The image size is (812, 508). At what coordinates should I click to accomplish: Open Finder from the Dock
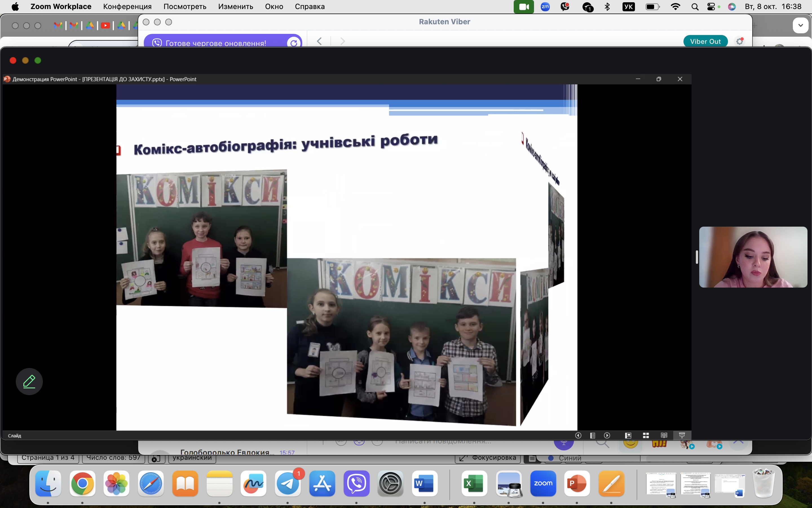tap(48, 483)
